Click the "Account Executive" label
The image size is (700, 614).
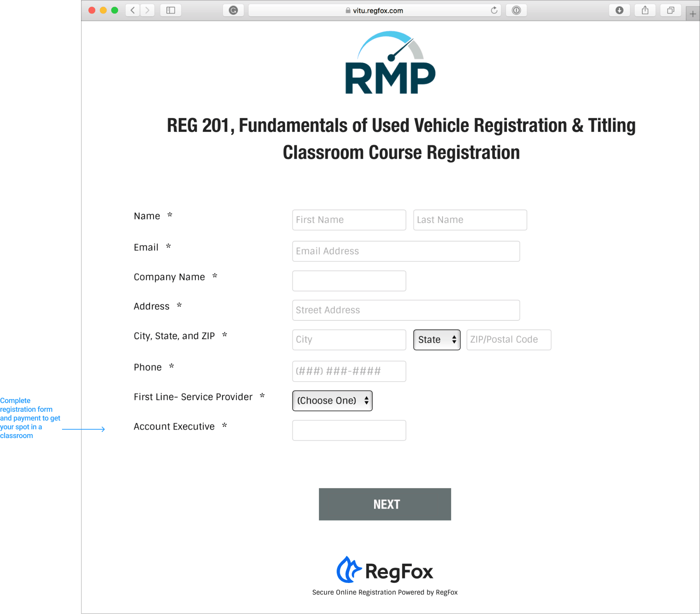[x=174, y=426]
